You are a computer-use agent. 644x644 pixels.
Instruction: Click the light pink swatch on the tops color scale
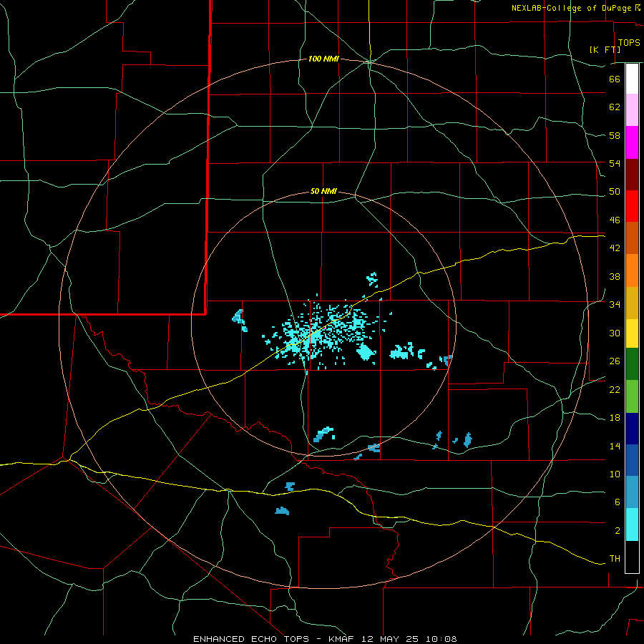(x=632, y=110)
